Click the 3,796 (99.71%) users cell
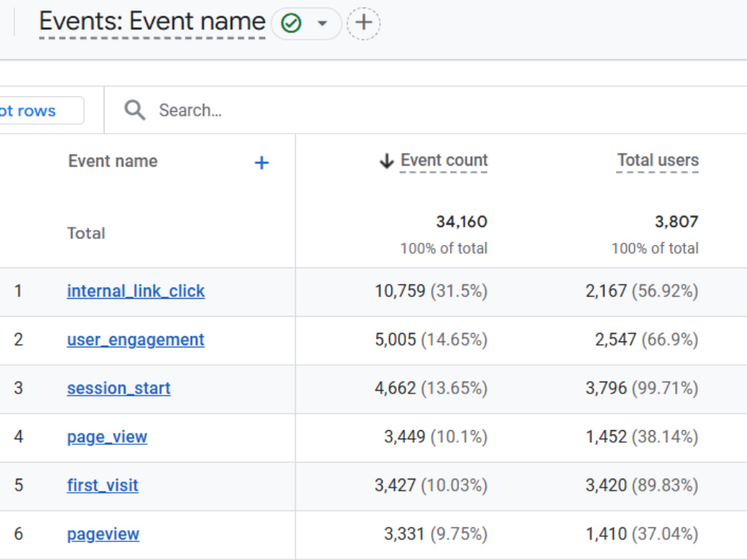 coord(642,388)
